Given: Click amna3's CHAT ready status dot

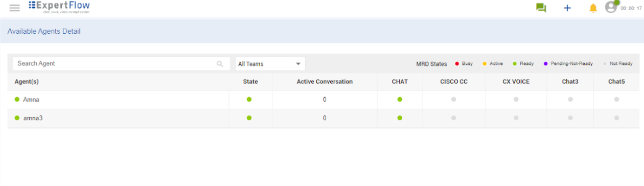Looking at the screenshot, I should coord(400,118).
